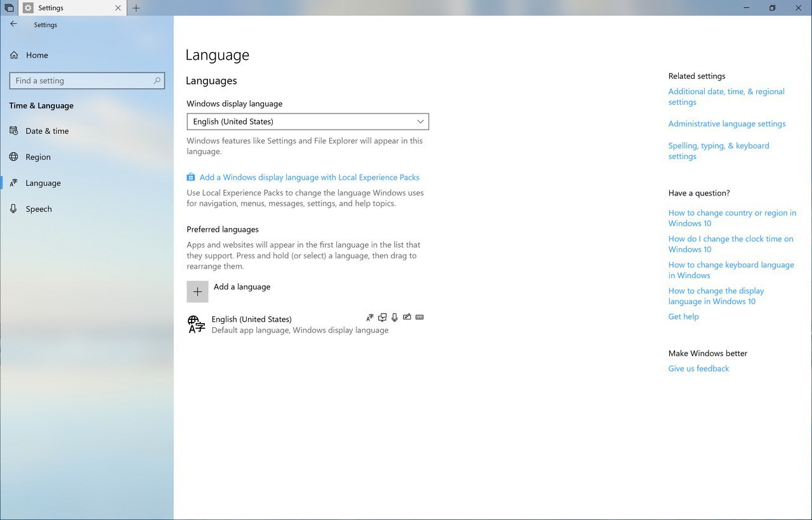The height and width of the screenshot is (520, 812).
Task: Click the Home house icon
Action: 14,55
